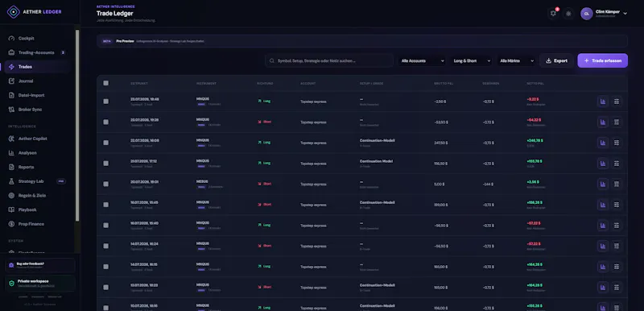Select the 16.07.2026 15:40 trade checkbox
The height and width of the screenshot is (311, 644).
tap(106, 225)
